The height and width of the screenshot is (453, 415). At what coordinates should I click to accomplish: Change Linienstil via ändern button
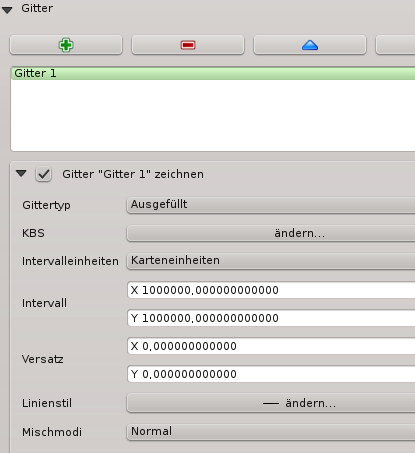tap(271, 403)
